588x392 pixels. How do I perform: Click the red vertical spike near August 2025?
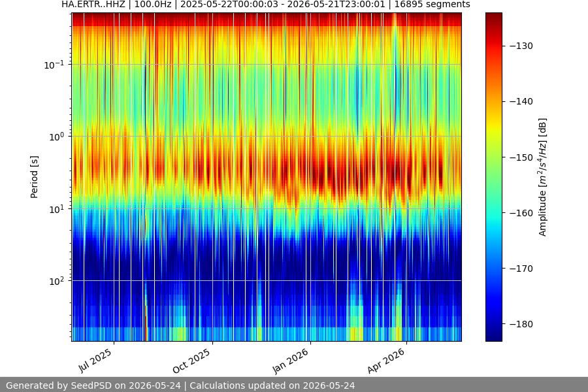[x=146, y=323]
